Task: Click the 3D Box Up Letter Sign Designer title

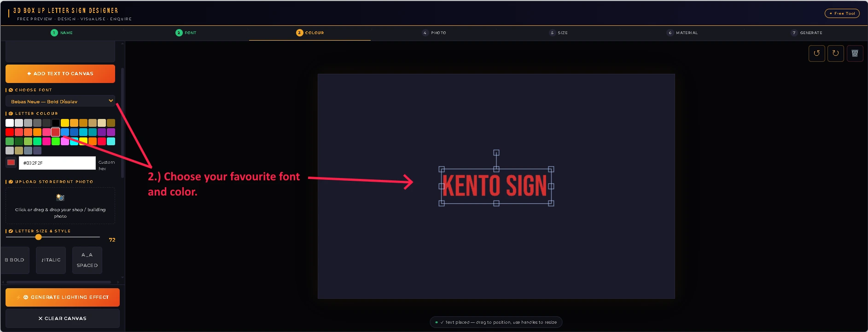Action: pyautogui.click(x=66, y=10)
